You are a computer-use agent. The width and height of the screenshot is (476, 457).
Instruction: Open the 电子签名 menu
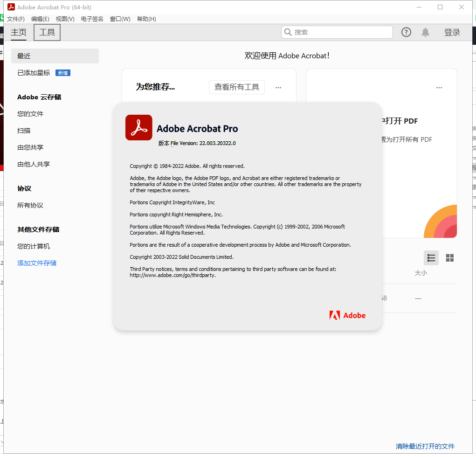point(92,19)
